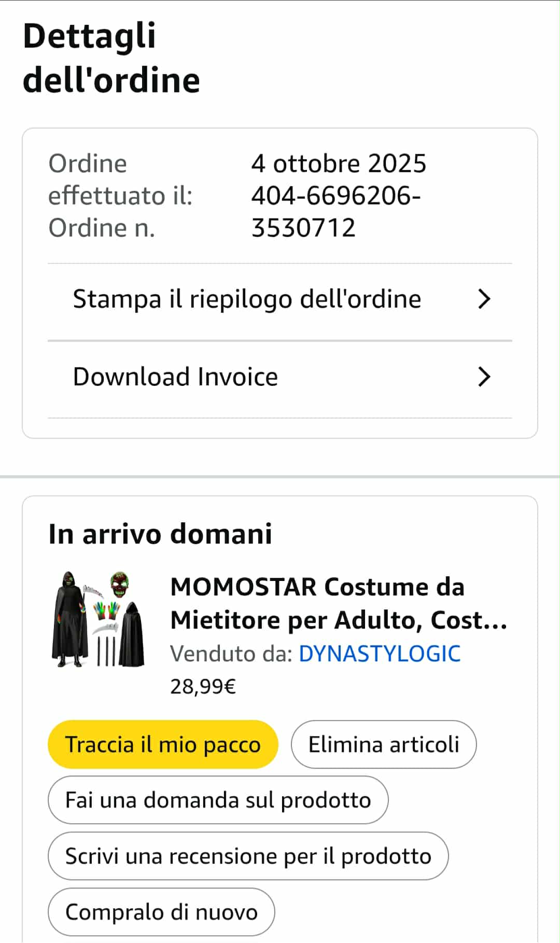Tap the In arrivo domani heading
The image size is (560, 943).
(x=160, y=534)
